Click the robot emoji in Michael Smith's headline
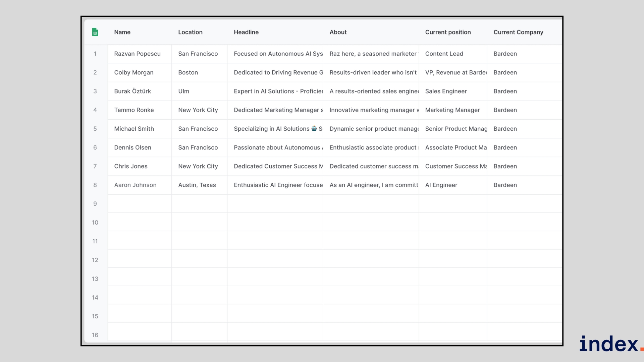This screenshot has width=644, height=362. [314, 128]
